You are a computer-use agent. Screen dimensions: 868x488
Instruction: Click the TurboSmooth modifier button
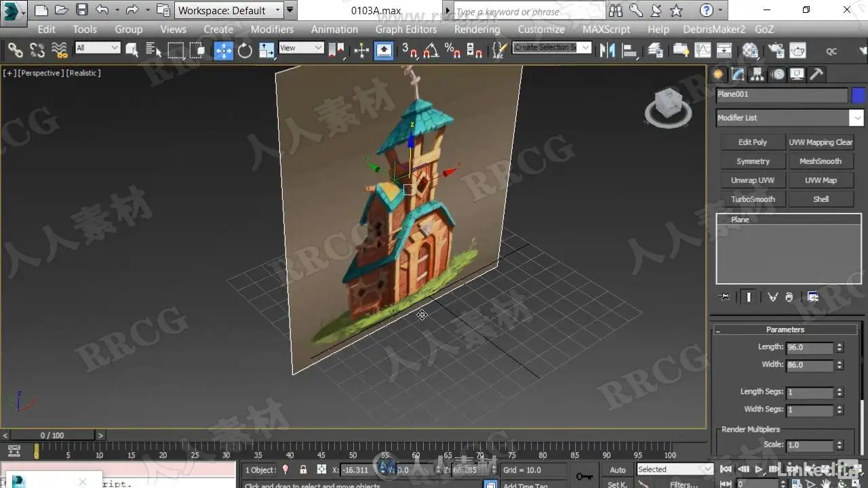coord(753,199)
